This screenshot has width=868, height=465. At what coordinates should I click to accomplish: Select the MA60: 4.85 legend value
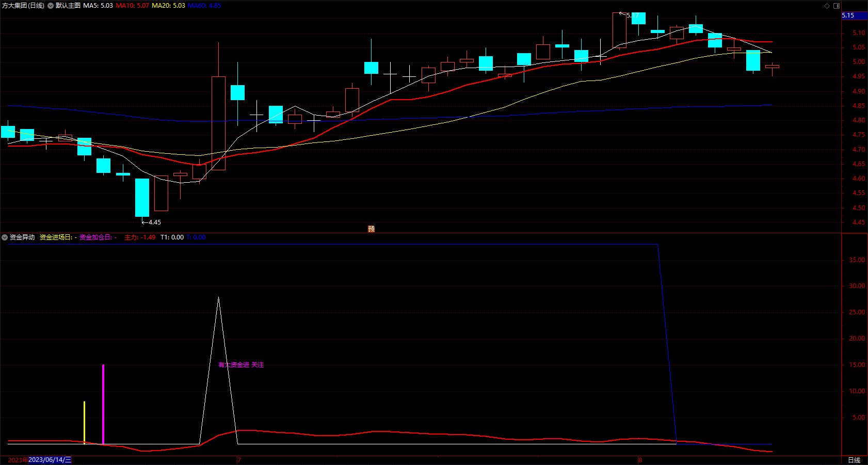pyautogui.click(x=204, y=6)
